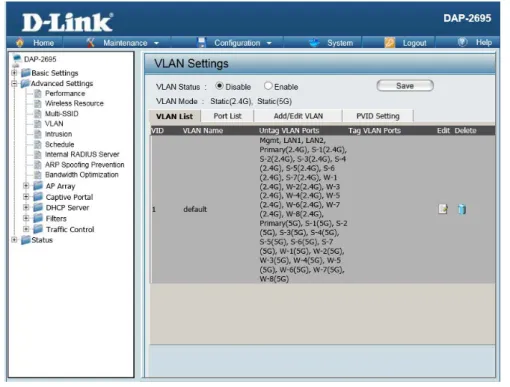Expand the Status tree node

click(x=14, y=240)
